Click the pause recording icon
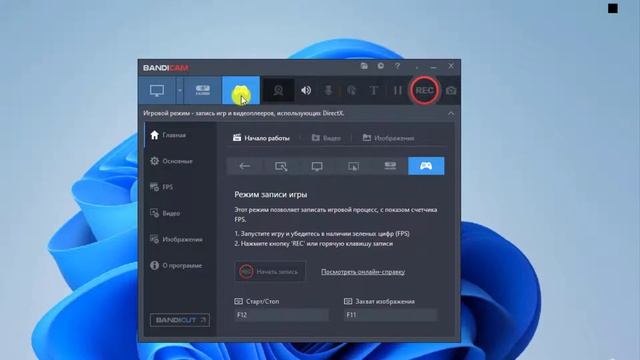The width and height of the screenshot is (640, 360). coord(397,90)
